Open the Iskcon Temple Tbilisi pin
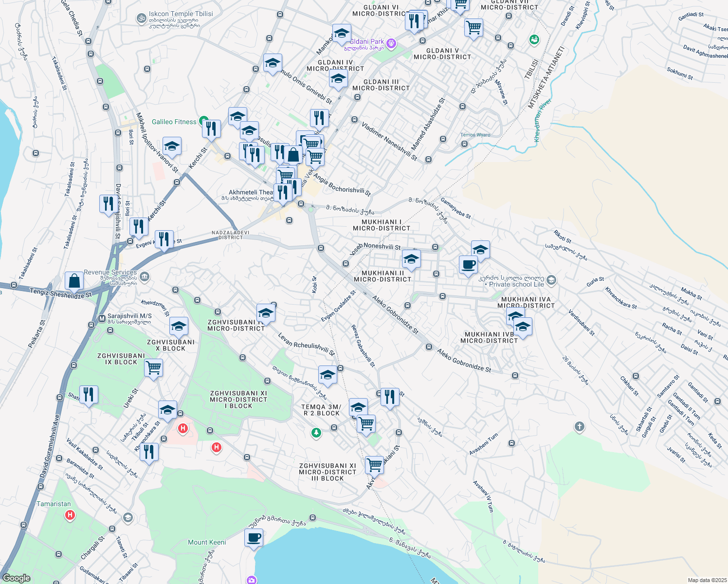The width and height of the screenshot is (728, 584). pyautogui.click(x=141, y=18)
